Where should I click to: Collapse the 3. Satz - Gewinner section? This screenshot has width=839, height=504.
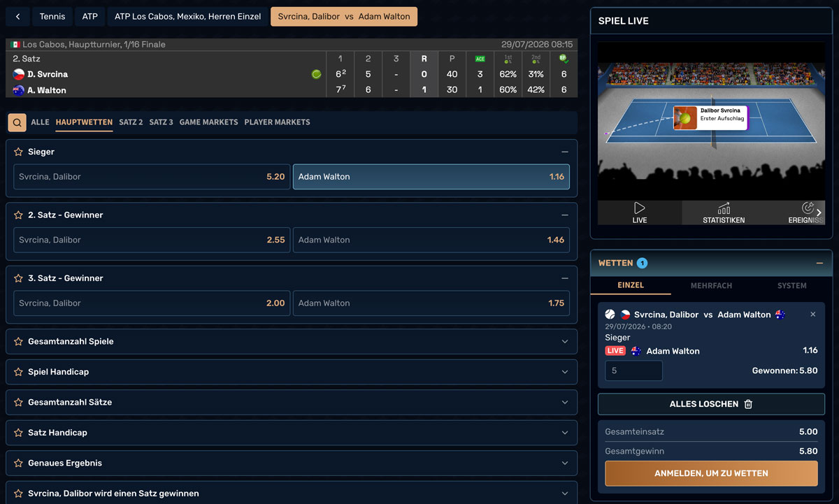coord(564,278)
